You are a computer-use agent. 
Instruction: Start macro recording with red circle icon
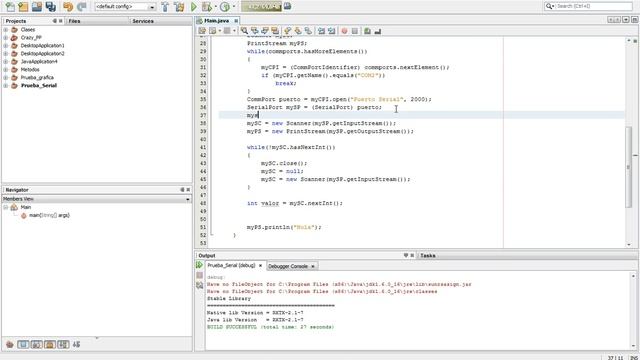click(344, 31)
